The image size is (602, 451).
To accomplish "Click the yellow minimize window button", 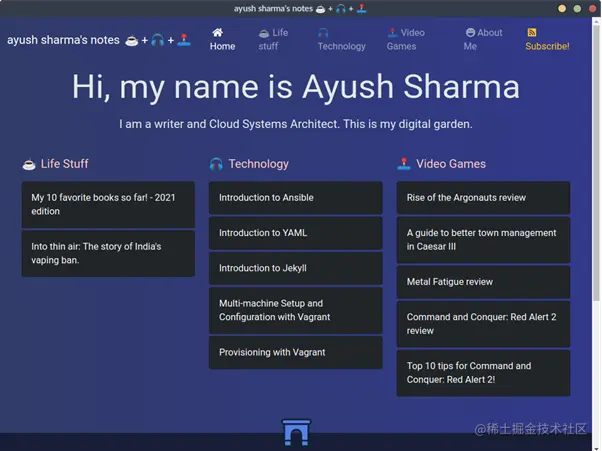I will (x=562, y=8).
